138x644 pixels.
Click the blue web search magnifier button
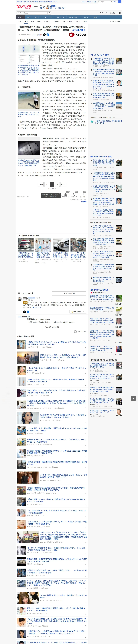click(120, 2)
